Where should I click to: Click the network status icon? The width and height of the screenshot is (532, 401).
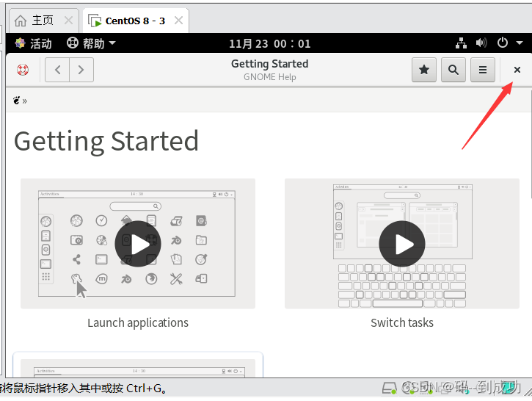point(461,43)
